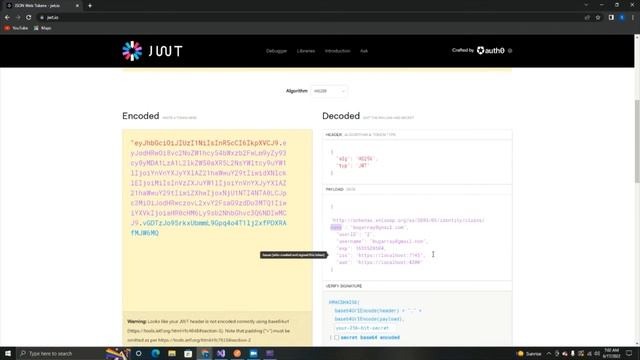Bookmark this page with the star icon
Image resolution: width=640 pixels, height=360 pixels.
click(x=598, y=18)
